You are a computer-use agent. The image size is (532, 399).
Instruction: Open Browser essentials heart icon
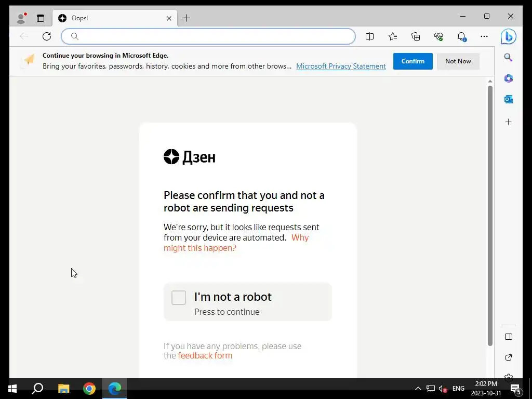tap(438, 36)
